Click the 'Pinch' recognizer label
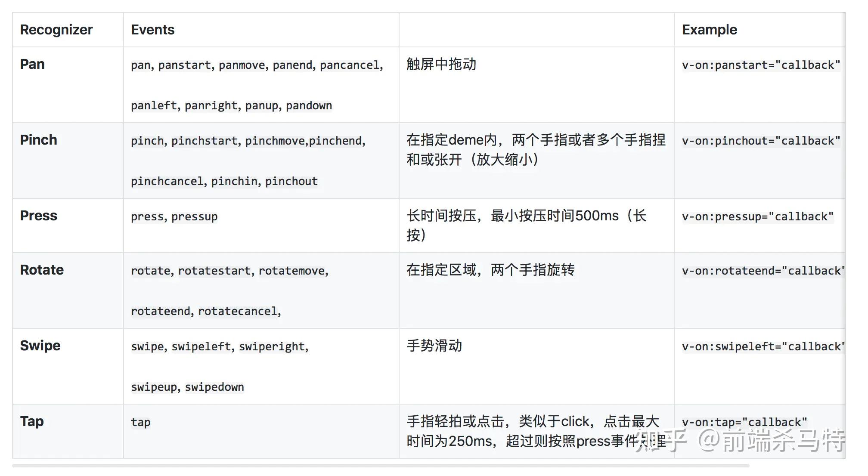This screenshot has height=476, width=868. point(38,139)
